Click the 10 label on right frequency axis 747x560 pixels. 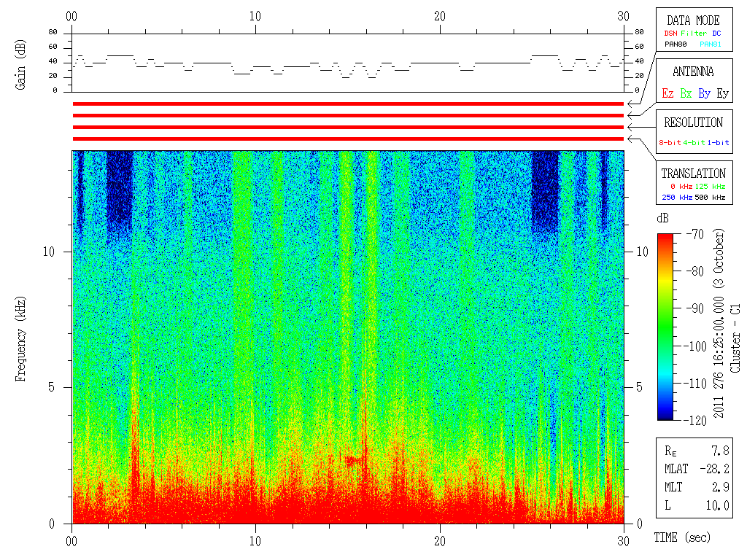click(x=643, y=252)
